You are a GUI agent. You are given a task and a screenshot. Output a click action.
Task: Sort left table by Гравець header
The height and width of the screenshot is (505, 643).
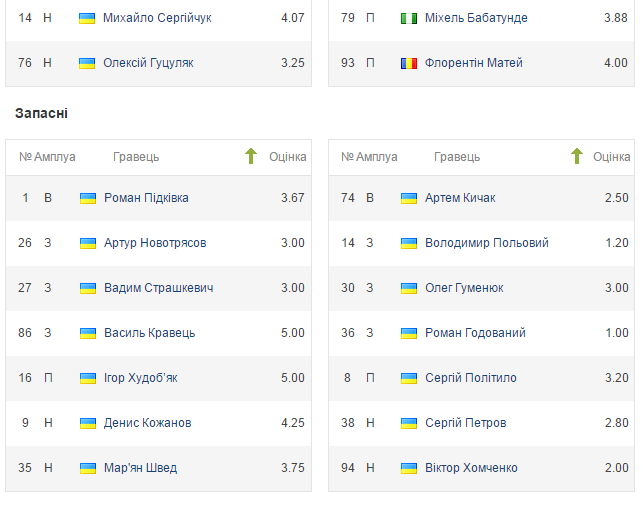pos(136,157)
